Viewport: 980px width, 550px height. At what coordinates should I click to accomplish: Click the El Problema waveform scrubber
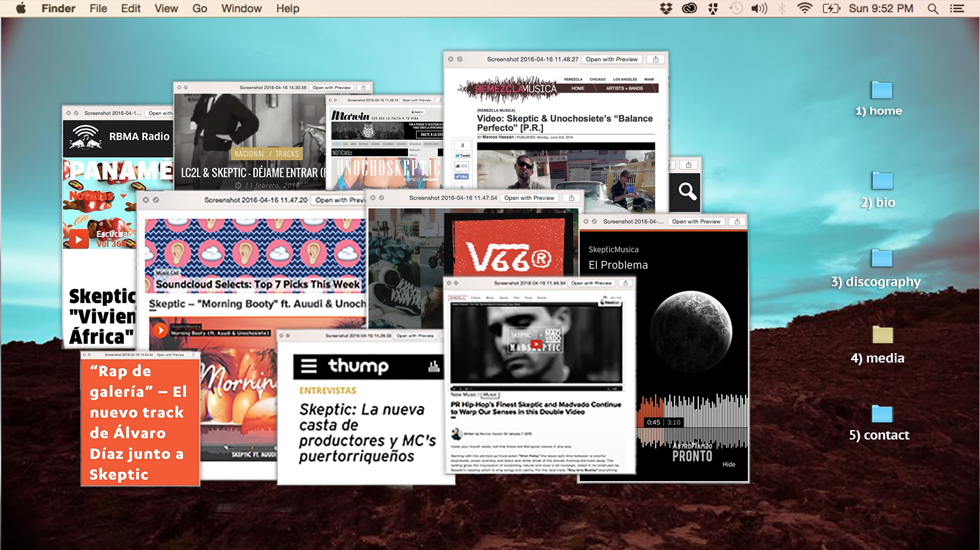click(693, 421)
